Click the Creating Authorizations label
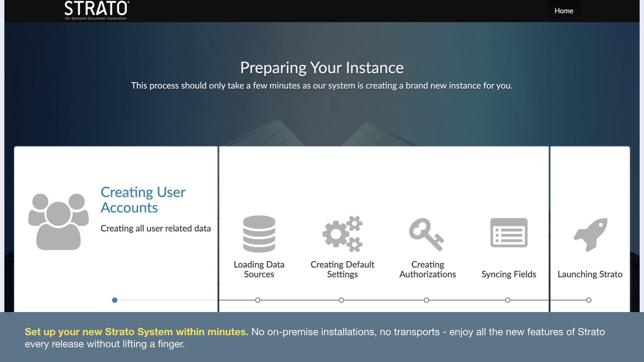This screenshot has width=644, height=362. click(428, 269)
